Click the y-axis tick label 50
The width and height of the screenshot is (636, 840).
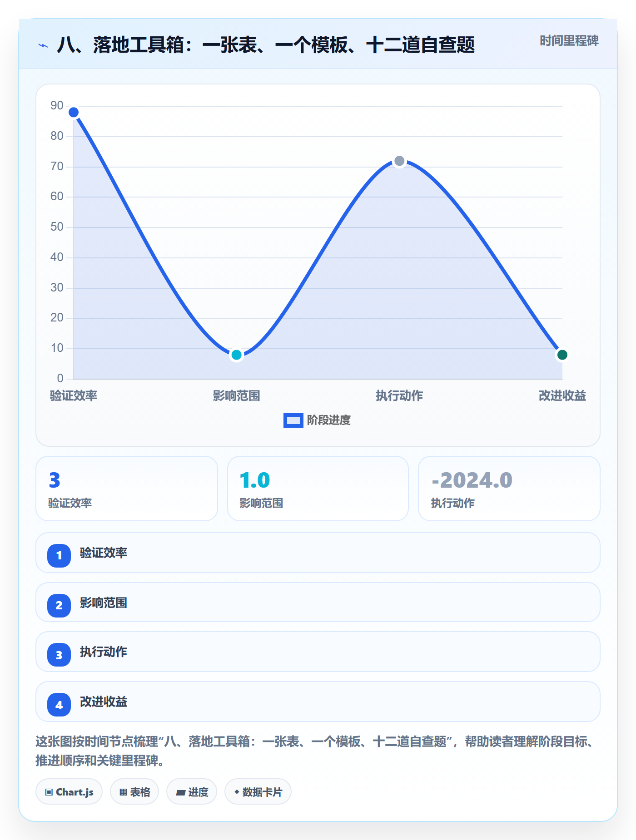point(57,227)
